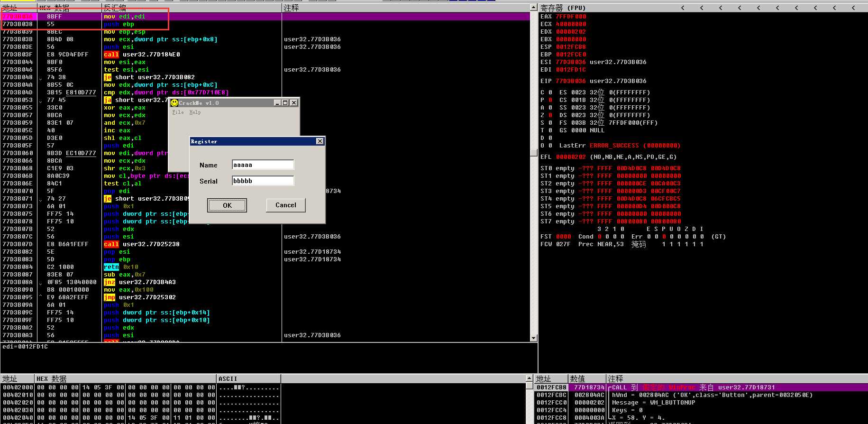Viewport: 868px width, 424px height.
Task: Close the CrackMe v1.0 window
Action: [x=294, y=103]
